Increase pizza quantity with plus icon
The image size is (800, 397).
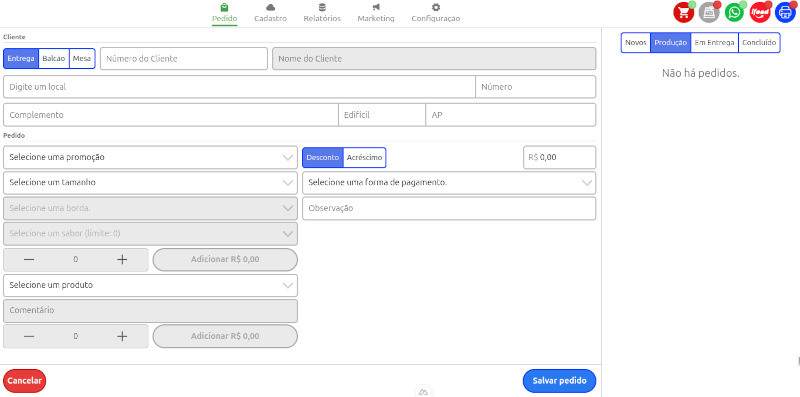coord(122,260)
